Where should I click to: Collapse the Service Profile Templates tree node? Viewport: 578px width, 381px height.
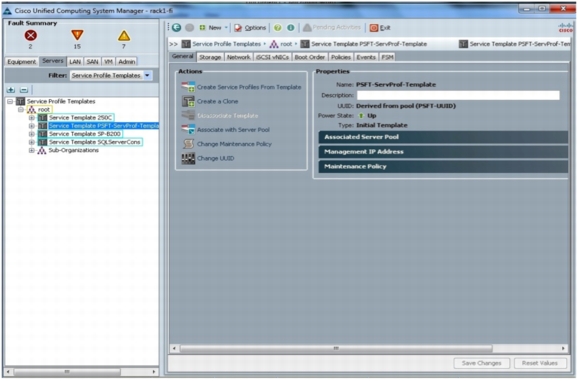10,101
